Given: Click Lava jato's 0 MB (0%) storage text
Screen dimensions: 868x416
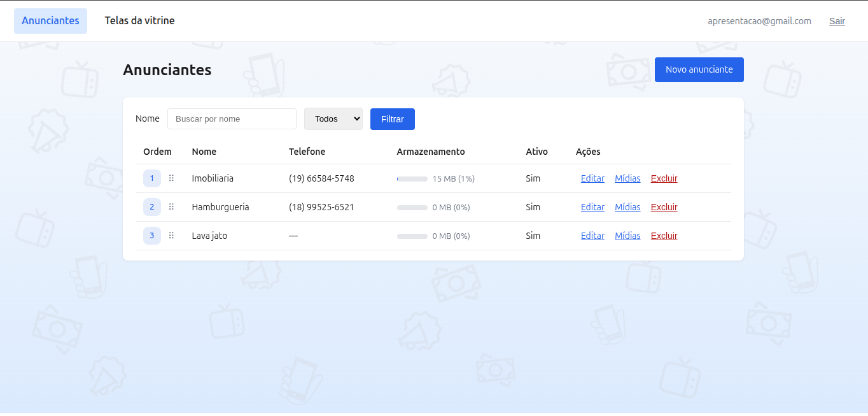Looking at the screenshot, I should [451, 236].
